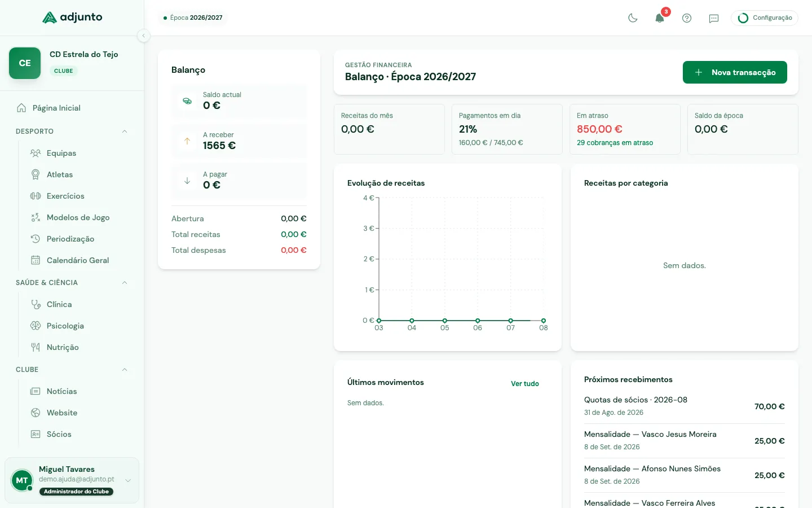Click the Modelos de Jogo tactics icon
This screenshot has width=812, height=508.
[36, 217]
